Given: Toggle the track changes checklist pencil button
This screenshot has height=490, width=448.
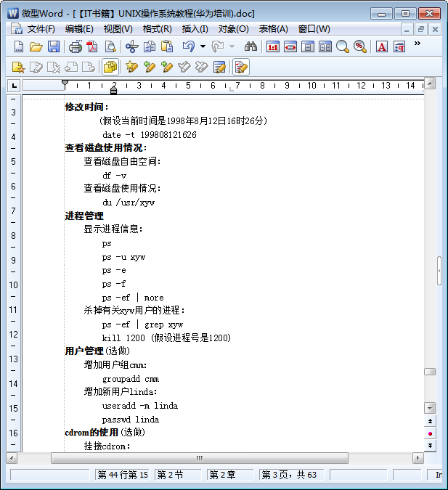Looking at the screenshot, I should pos(241,67).
